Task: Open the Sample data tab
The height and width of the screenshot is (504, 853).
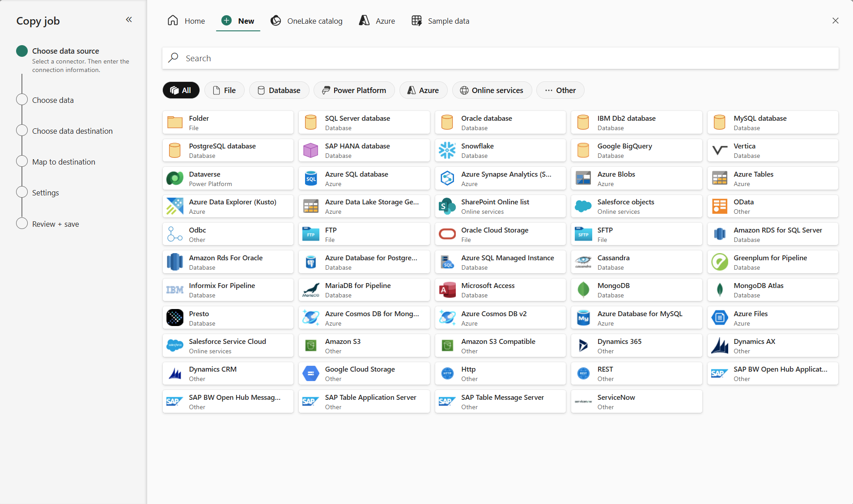Action: click(x=440, y=21)
